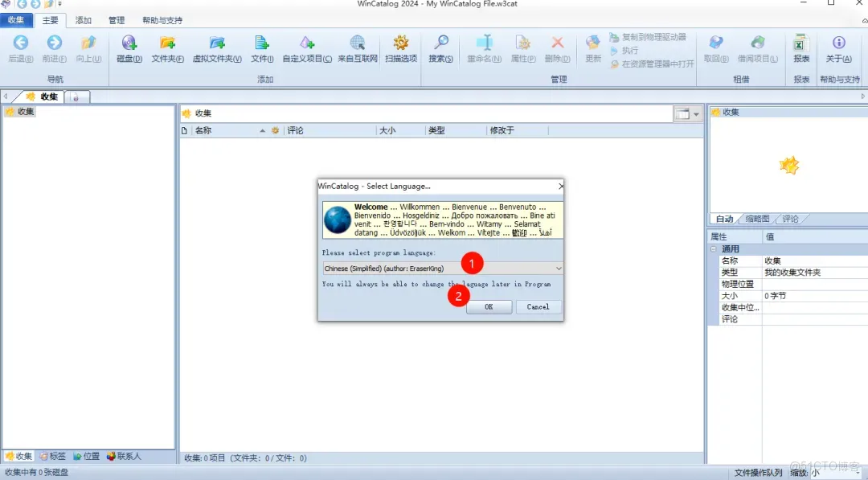
Task: Add custom item (自定义项目) icon
Action: pyautogui.click(x=307, y=43)
